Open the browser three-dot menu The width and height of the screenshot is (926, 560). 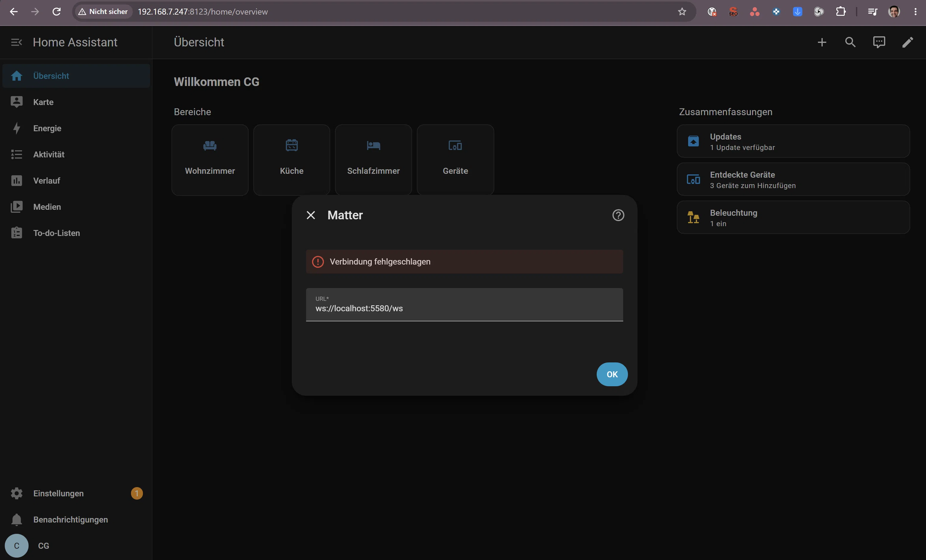[916, 12]
